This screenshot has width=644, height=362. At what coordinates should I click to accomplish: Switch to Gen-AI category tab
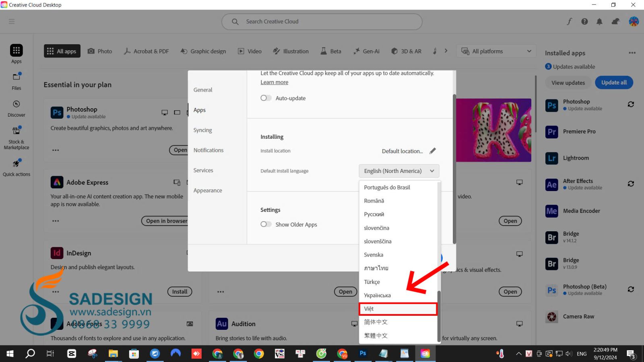click(x=366, y=51)
